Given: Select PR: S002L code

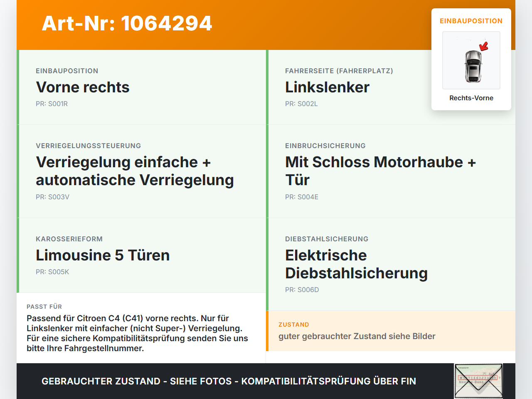Looking at the screenshot, I should click(x=301, y=104).
